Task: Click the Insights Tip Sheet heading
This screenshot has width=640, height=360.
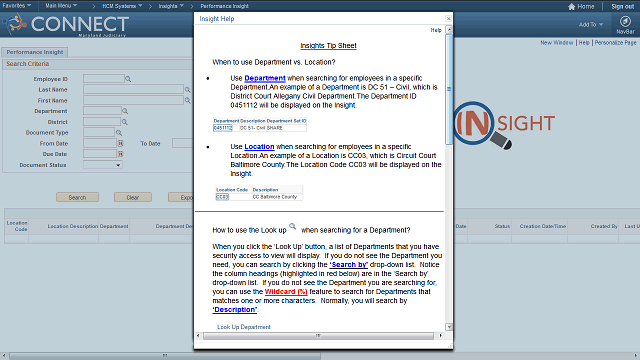Action: point(328,46)
